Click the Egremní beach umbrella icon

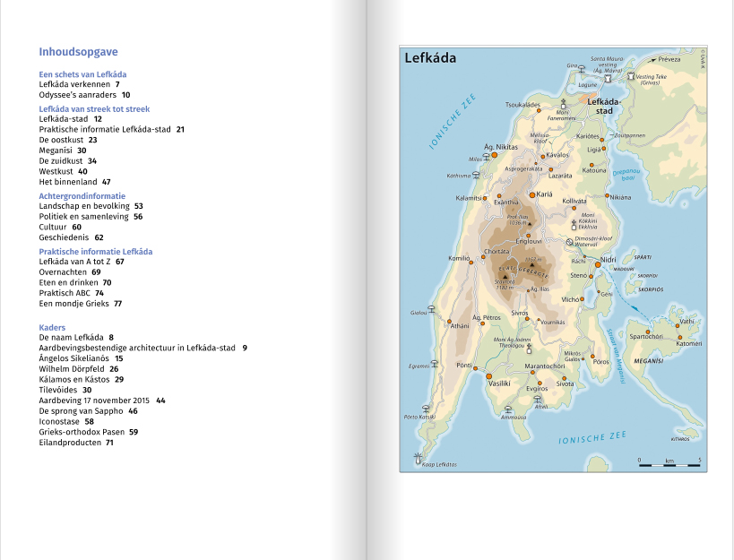pyautogui.click(x=436, y=364)
